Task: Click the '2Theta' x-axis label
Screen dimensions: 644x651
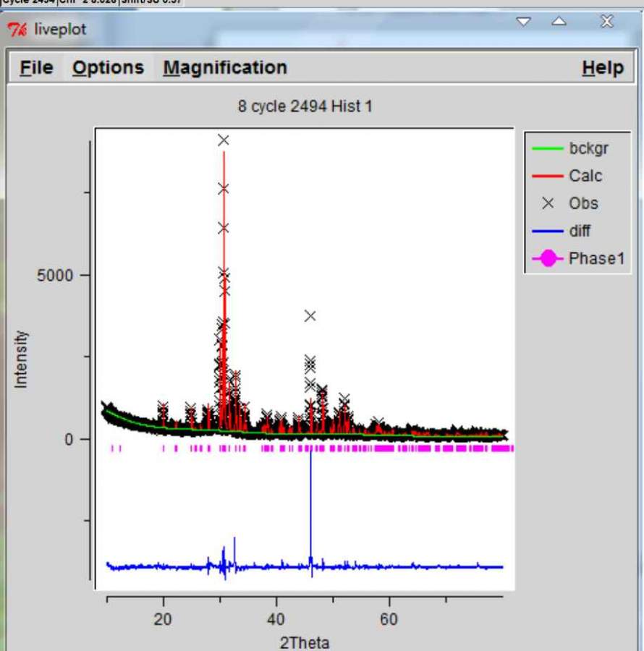Action: (305, 643)
